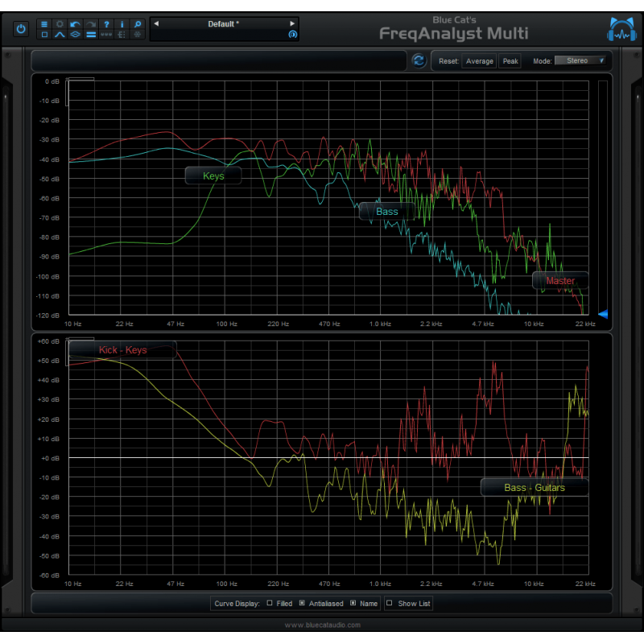
Task: Select the Peak analysis mode
Action: click(510, 60)
